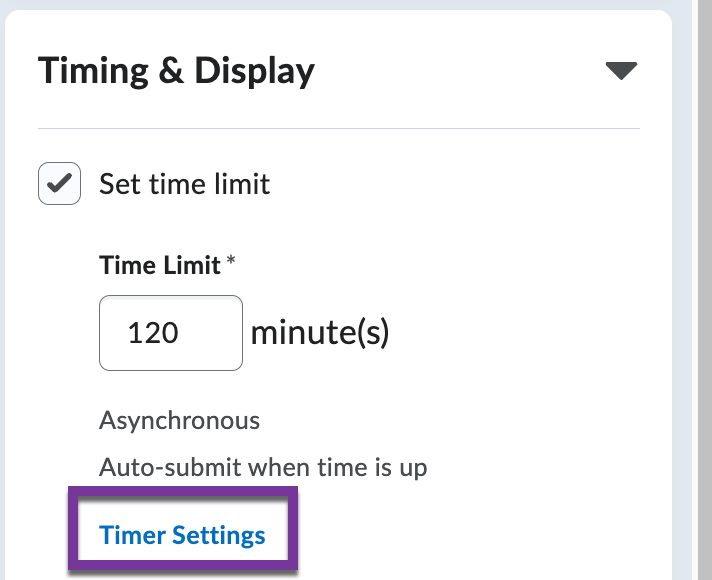
Task: Click the value 120 in the field
Action: click(153, 333)
